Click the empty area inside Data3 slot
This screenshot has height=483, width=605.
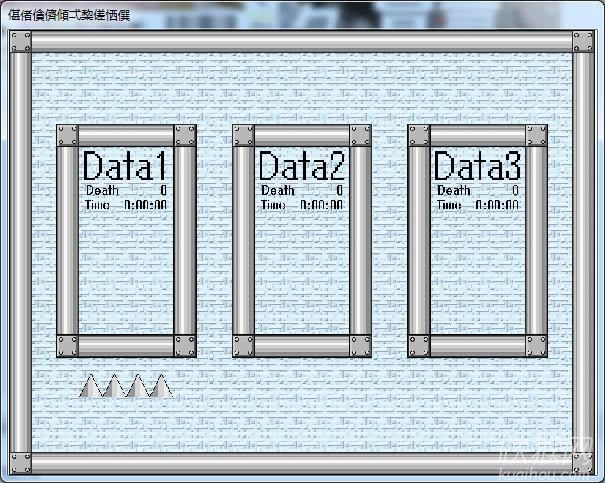coord(477,275)
